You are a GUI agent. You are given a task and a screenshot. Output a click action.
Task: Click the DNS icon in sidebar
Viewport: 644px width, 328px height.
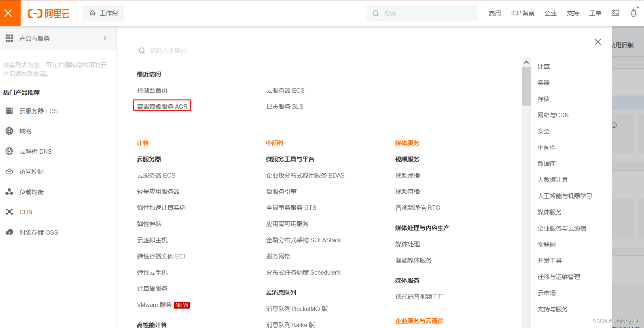[9, 151]
